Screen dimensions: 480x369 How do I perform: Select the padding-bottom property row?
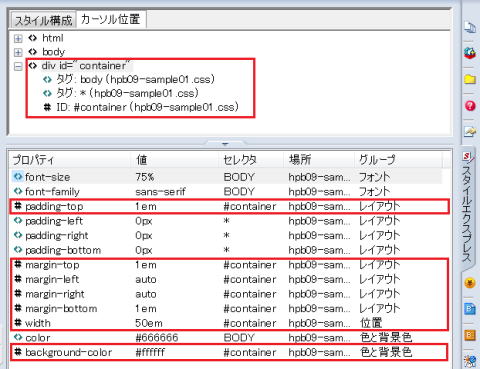(227, 250)
